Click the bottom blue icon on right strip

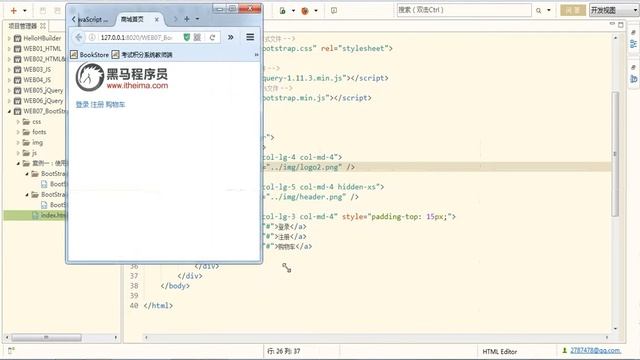point(633,79)
